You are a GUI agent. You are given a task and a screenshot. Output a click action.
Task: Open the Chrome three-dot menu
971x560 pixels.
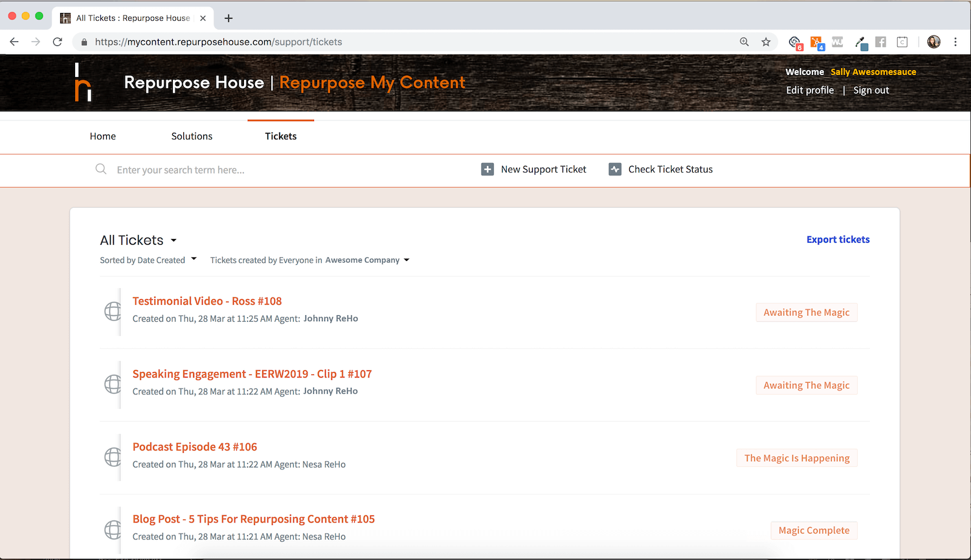click(x=955, y=42)
